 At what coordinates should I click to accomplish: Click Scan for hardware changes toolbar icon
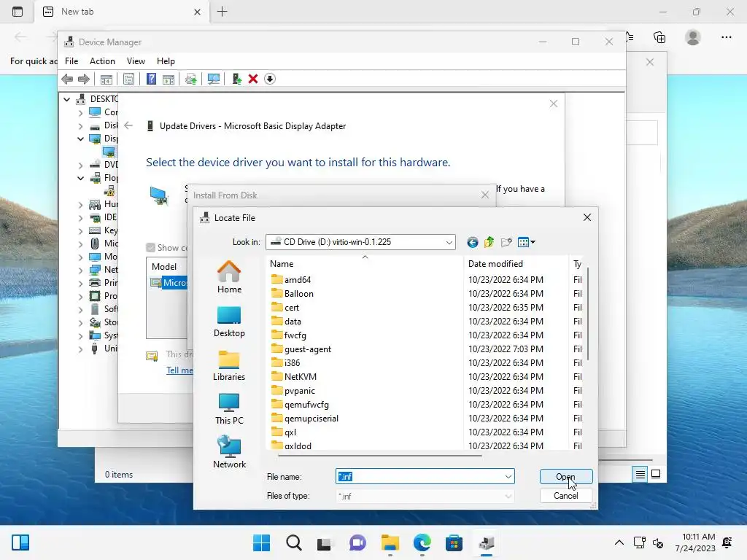pos(214,79)
